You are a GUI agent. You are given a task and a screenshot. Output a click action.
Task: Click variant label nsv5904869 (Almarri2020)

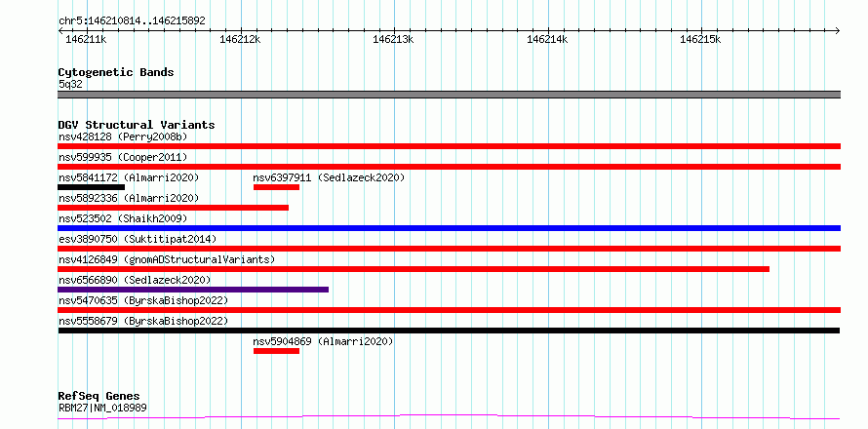[x=323, y=341]
